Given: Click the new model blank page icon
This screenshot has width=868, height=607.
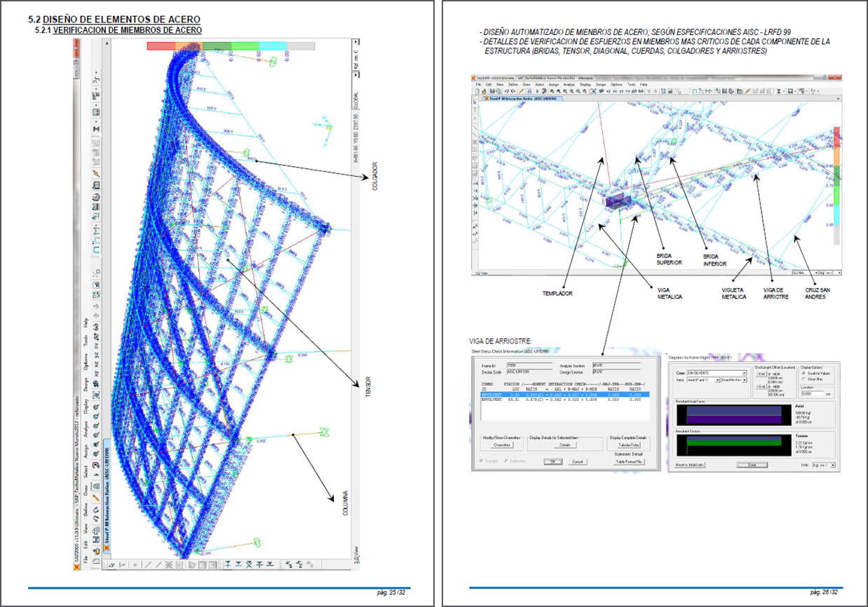Looking at the screenshot, I should coord(477,91).
